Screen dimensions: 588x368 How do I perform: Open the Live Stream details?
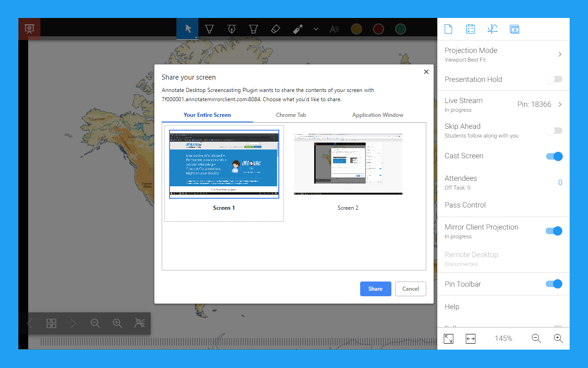[560, 104]
